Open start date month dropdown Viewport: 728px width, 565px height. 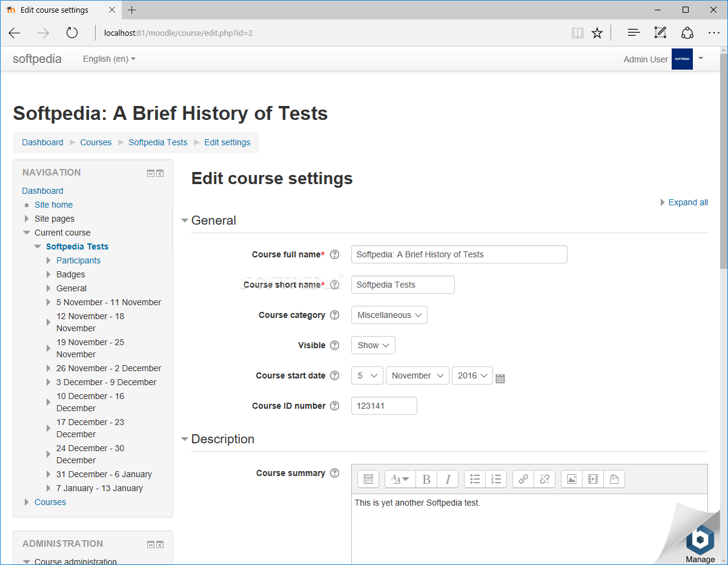pyautogui.click(x=417, y=375)
